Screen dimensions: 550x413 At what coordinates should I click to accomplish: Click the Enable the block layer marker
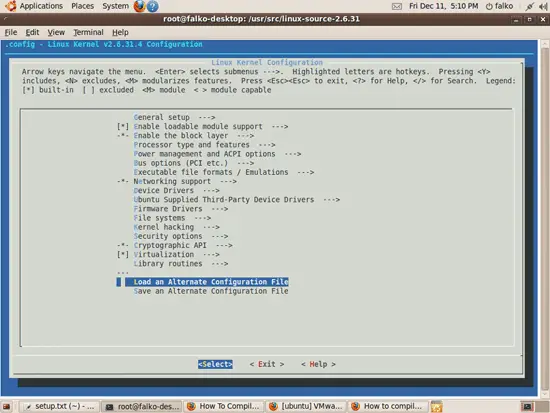pos(123,136)
